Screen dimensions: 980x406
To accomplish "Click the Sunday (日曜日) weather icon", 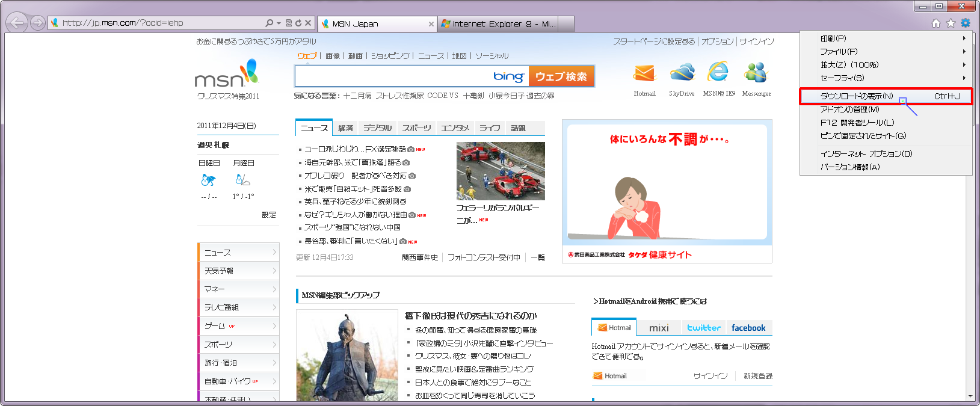I will [209, 179].
